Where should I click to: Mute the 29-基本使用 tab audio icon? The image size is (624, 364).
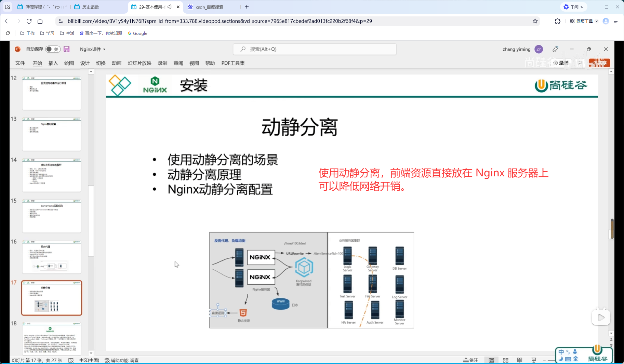170,7
